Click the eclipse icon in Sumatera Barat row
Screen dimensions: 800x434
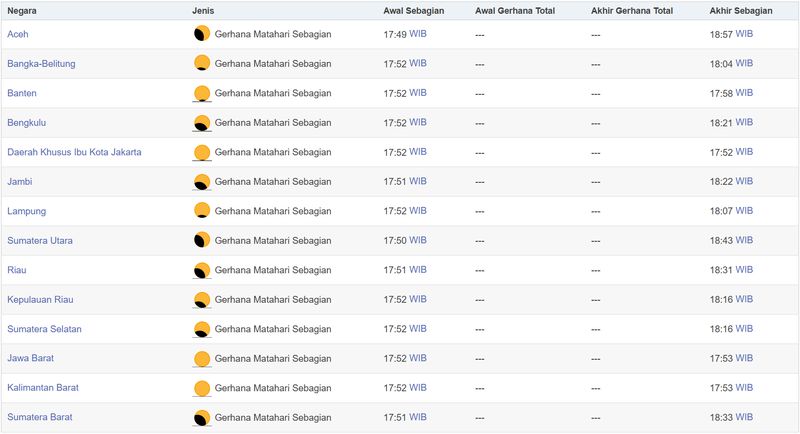click(202, 418)
